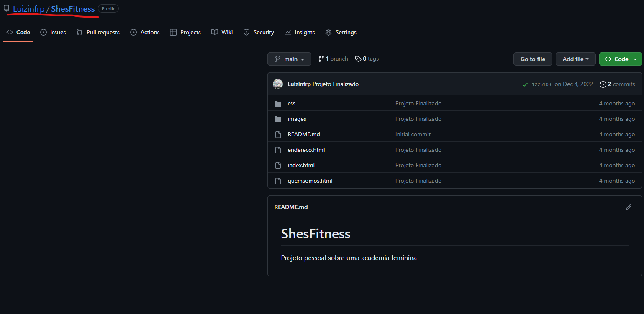View the Insights tab
Screen dimensions: 644x314
click(300, 32)
